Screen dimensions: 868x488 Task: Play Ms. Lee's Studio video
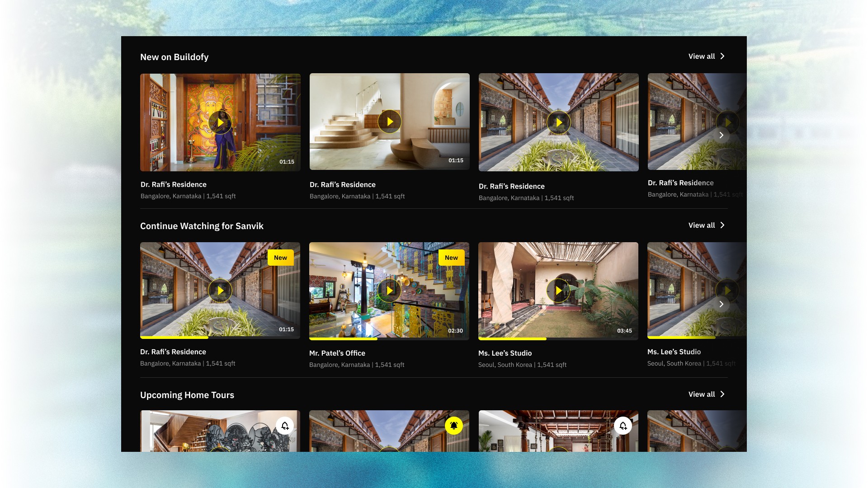[x=558, y=291]
